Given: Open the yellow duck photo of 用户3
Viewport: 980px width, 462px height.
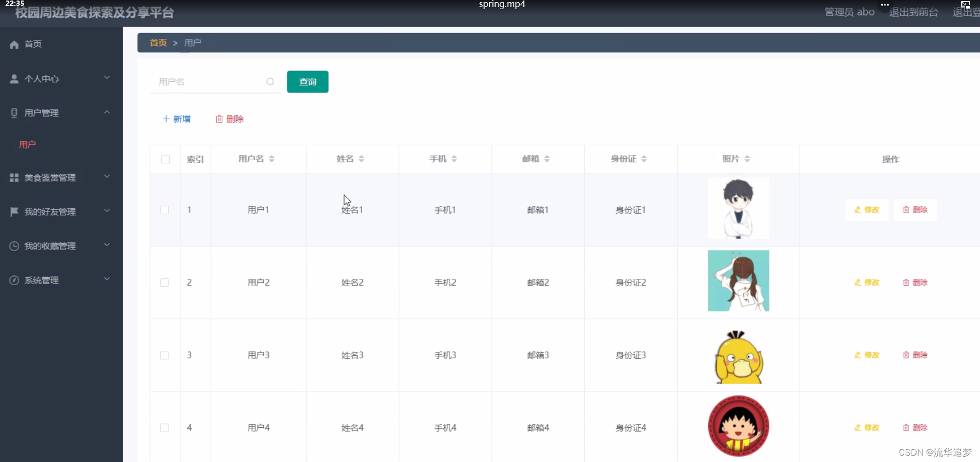Looking at the screenshot, I should point(739,357).
